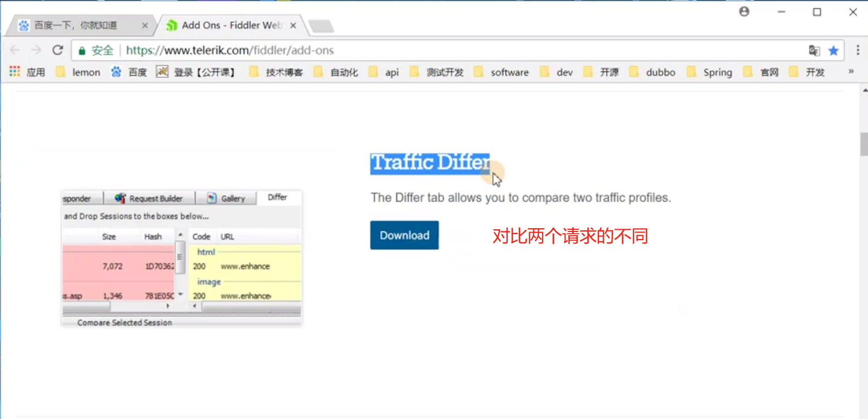Click the blue bookmark star
The width and height of the screenshot is (868, 419).
coord(833,50)
